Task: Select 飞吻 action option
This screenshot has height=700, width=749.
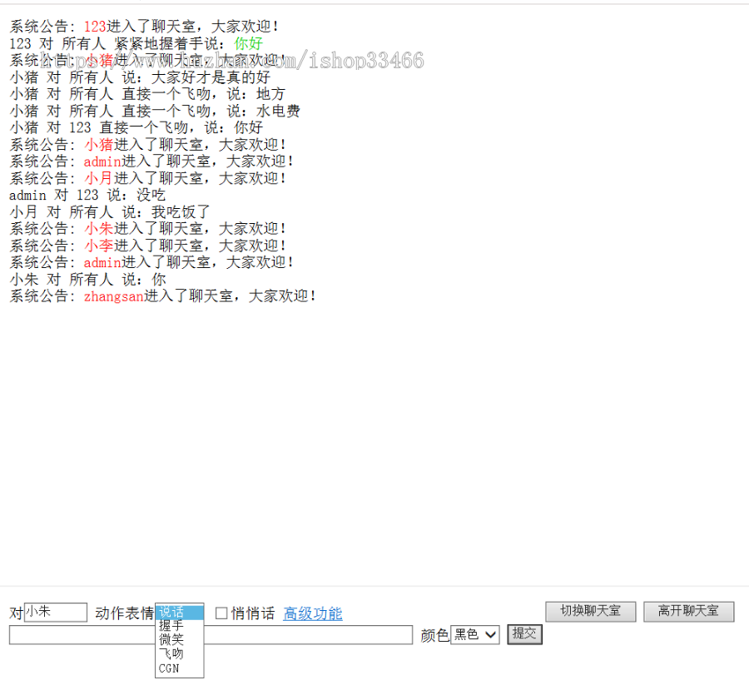Action: [180, 653]
